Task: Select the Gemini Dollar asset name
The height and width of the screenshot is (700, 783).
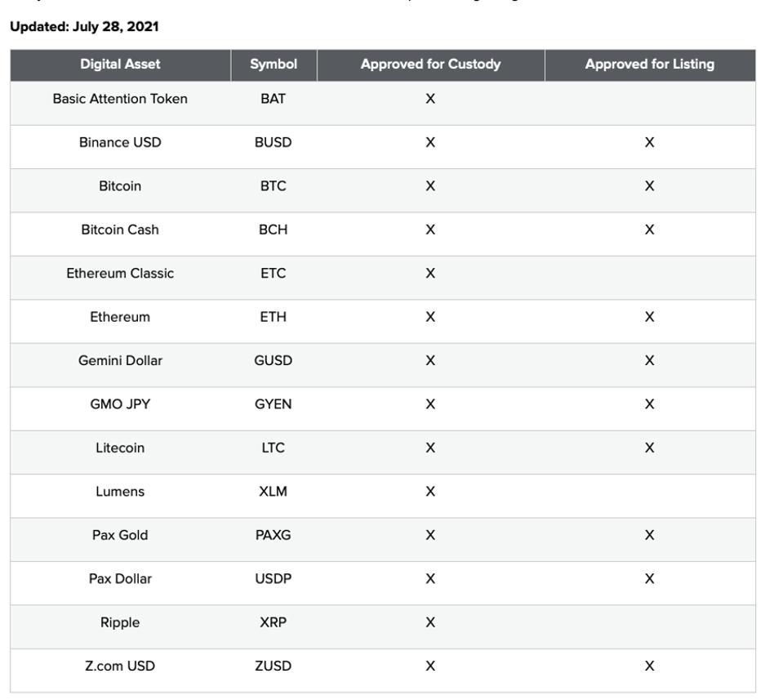Action: [120, 361]
